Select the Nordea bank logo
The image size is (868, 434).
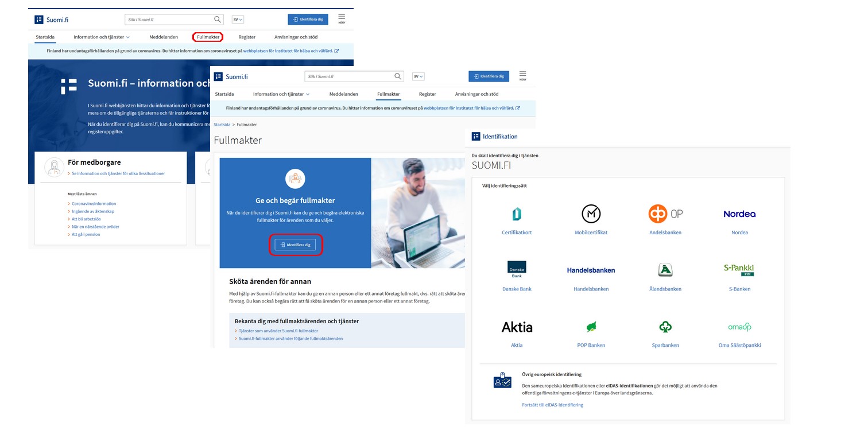[739, 214]
